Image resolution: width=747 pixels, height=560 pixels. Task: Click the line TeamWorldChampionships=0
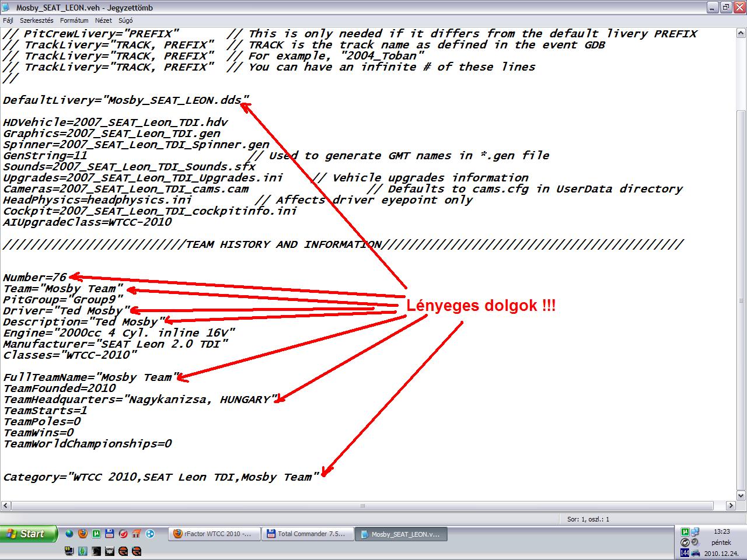coord(88,444)
